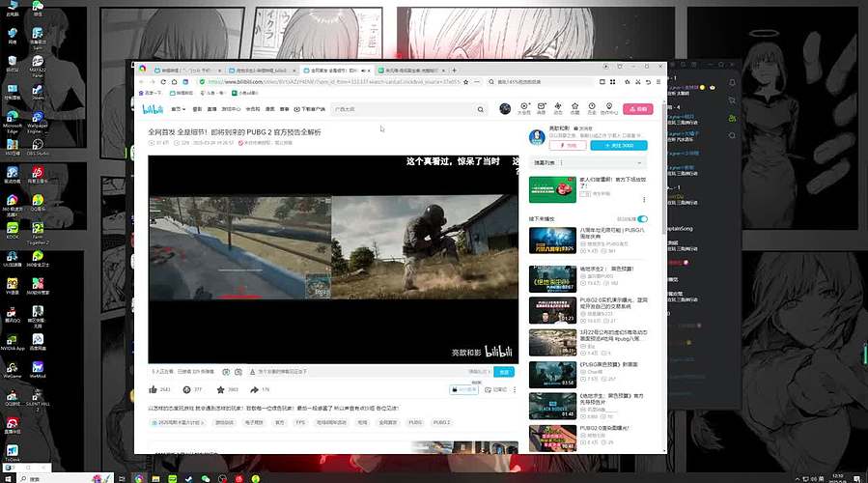The width and height of the screenshot is (868, 483).
Task: Close the active bilibili video tab
Action: [x=369, y=71]
